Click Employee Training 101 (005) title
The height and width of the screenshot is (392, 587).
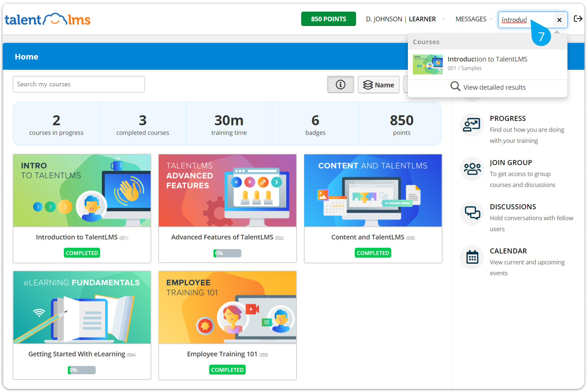point(227,354)
